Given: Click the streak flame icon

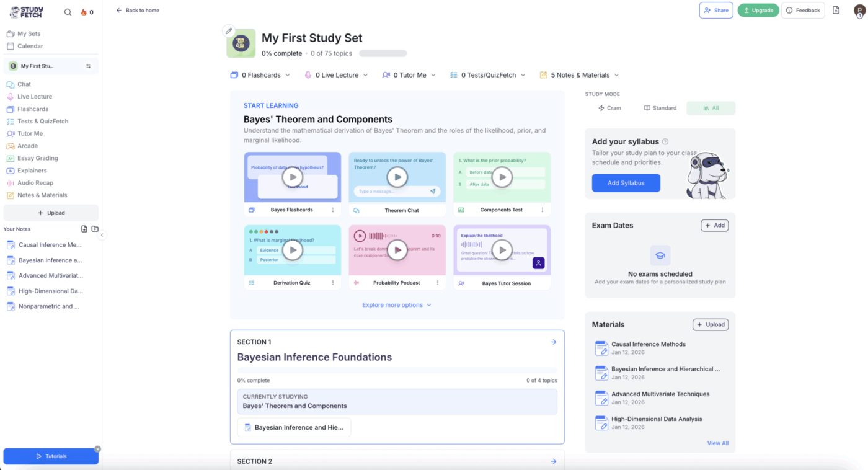Looking at the screenshot, I should tap(84, 12).
